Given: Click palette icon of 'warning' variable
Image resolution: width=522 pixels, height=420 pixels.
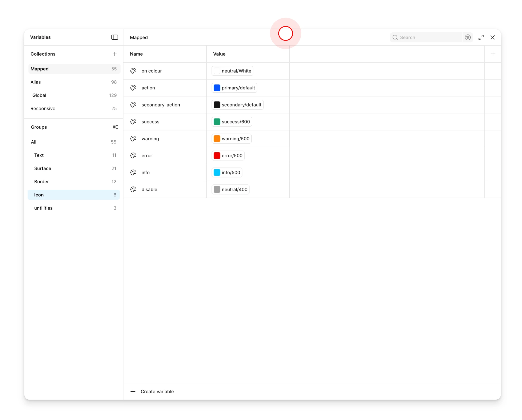Looking at the screenshot, I should coord(133,138).
